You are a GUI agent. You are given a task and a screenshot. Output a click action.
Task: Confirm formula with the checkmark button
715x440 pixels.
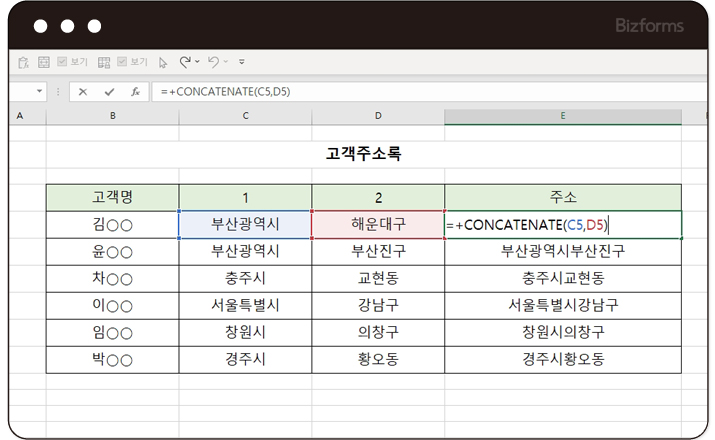coord(108,91)
